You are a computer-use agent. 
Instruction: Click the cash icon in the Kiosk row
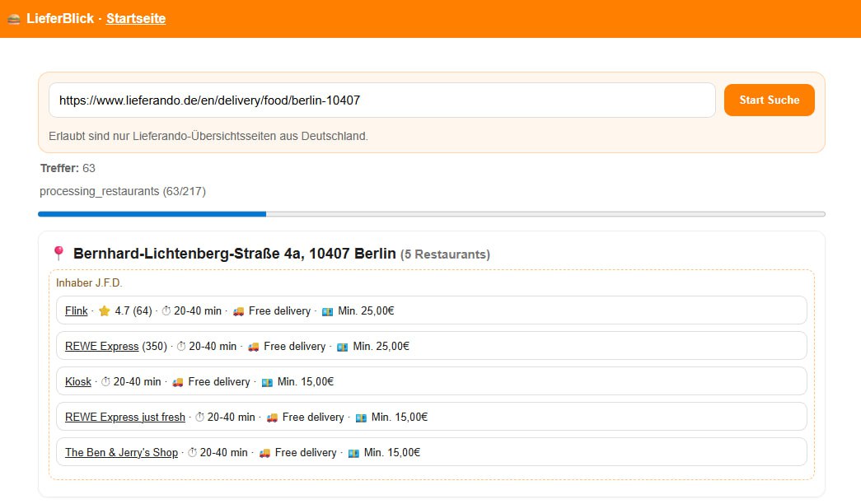pyautogui.click(x=267, y=382)
